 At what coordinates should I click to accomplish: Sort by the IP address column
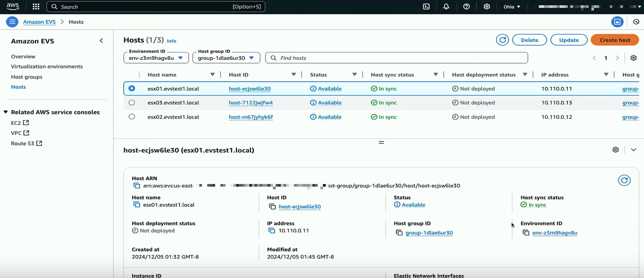606,75
